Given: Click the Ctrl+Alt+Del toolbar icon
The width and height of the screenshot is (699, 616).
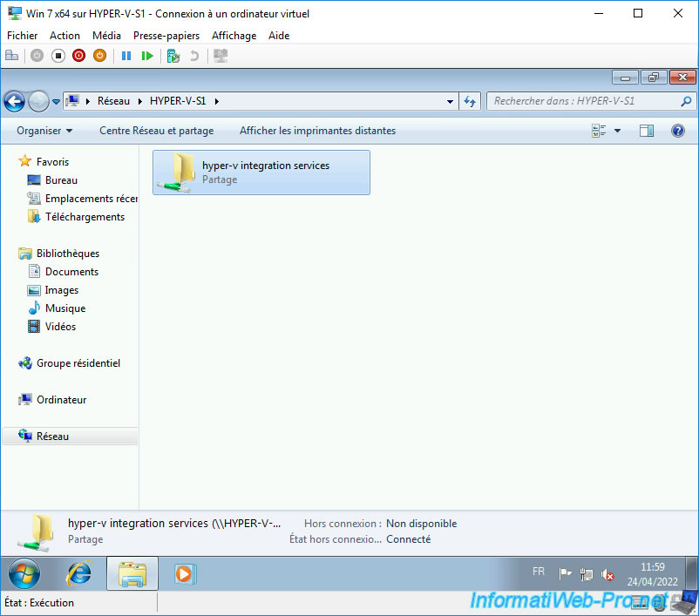Looking at the screenshot, I should point(11,56).
